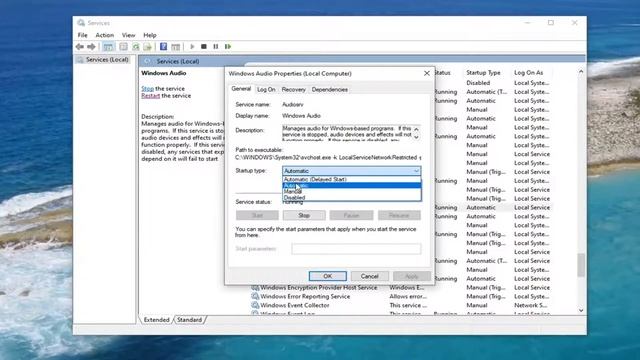Select the Windows Error Reporting Service row
The height and width of the screenshot is (360, 640).
point(400,296)
